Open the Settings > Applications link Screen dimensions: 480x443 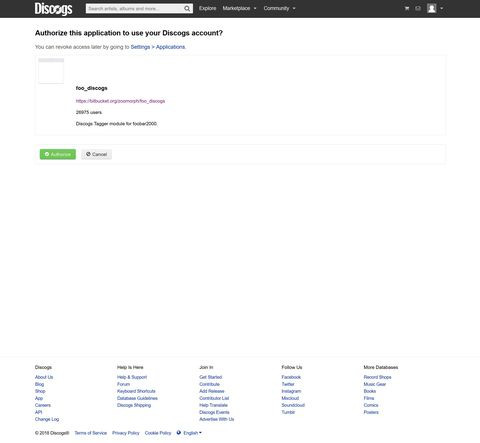pyautogui.click(x=158, y=47)
